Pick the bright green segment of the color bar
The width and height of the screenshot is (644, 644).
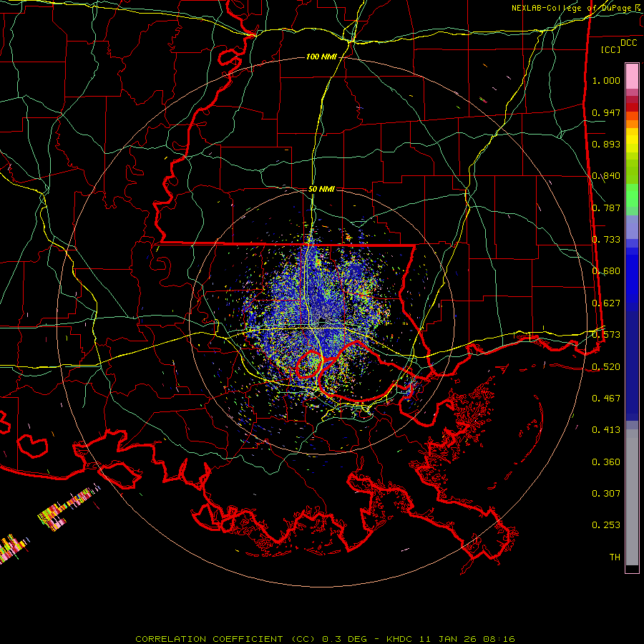pos(632,195)
